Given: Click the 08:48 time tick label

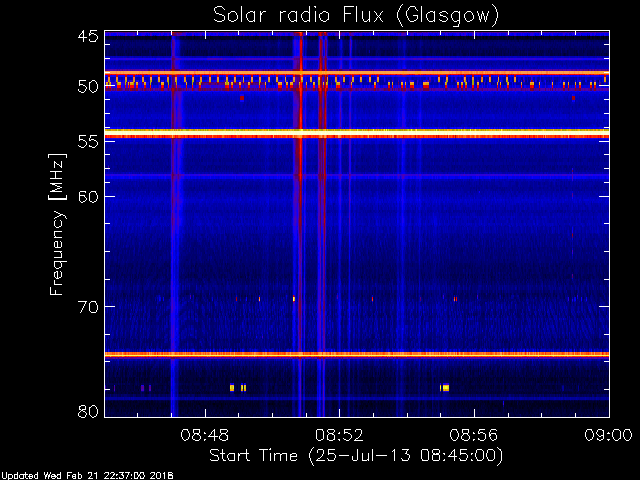Looking at the screenshot, I should (205, 435).
